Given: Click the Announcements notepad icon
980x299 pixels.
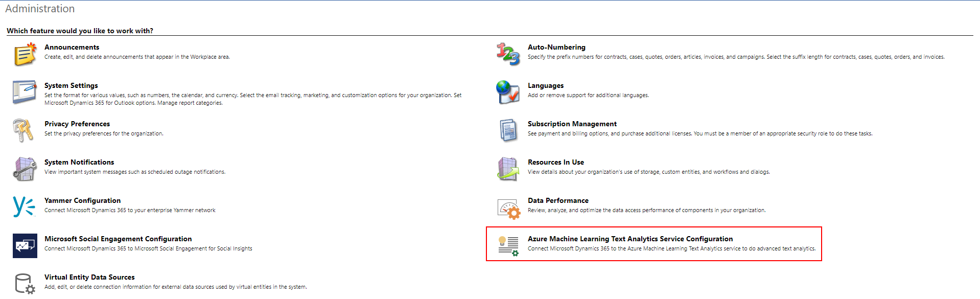Looking at the screenshot, I should (25, 54).
